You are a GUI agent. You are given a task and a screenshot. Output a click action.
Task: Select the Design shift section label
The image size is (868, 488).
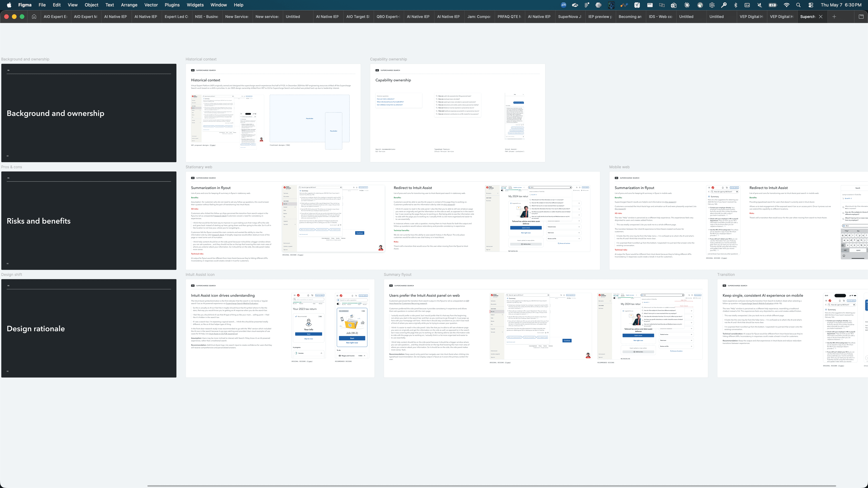pyautogui.click(x=12, y=274)
